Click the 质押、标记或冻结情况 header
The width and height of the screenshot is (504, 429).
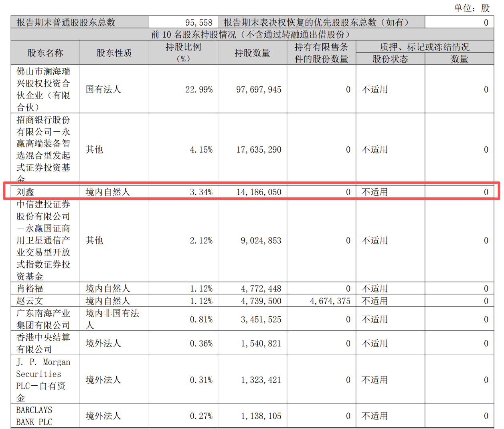tap(425, 47)
